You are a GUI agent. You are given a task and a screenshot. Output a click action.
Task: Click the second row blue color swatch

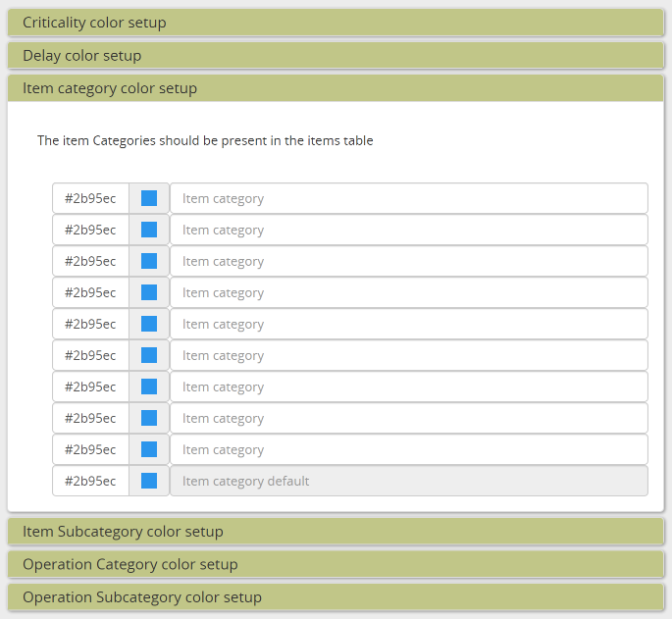(x=149, y=230)
